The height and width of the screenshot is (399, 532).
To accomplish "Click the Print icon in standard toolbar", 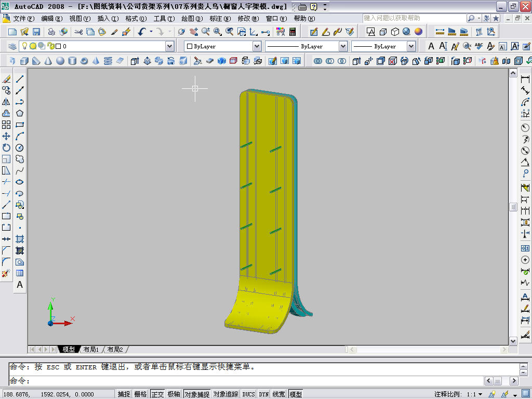I will (51, 32).
